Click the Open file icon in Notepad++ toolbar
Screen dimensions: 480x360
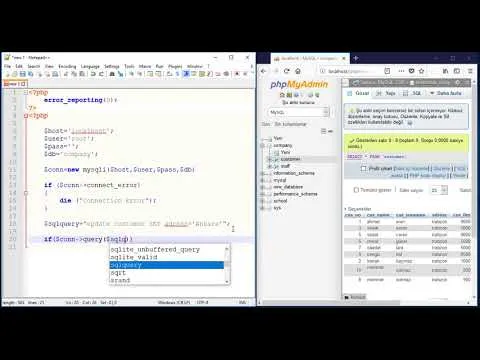14,74
